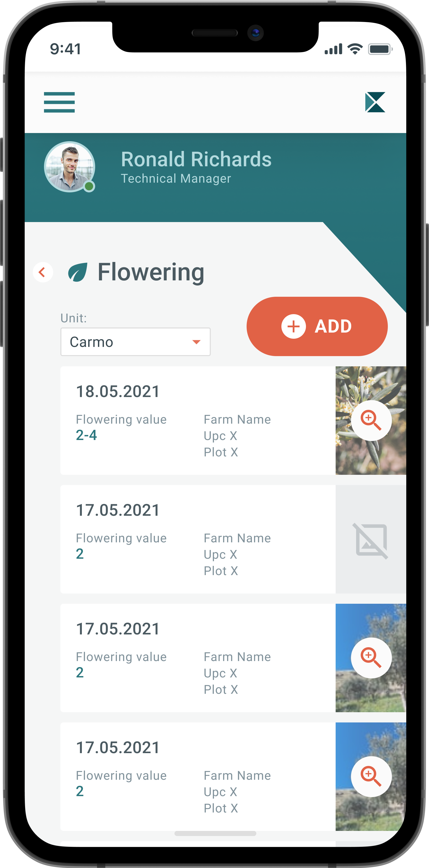The image size is (429, 868).
Task: Click the olive blossom thumbnail image
Action: tap(371, 420)
